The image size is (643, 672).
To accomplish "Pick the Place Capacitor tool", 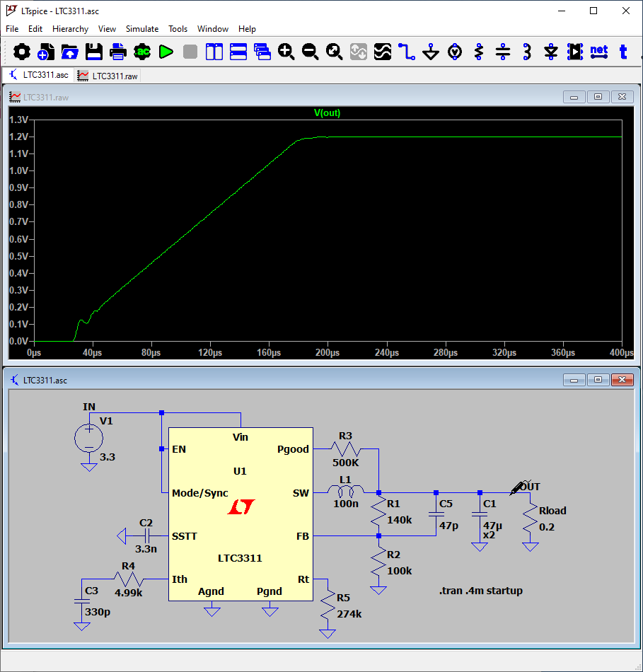I will [503, 52].
